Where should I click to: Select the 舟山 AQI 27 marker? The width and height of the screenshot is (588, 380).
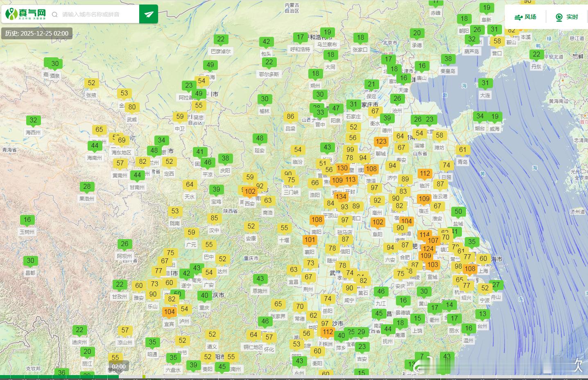496,285
